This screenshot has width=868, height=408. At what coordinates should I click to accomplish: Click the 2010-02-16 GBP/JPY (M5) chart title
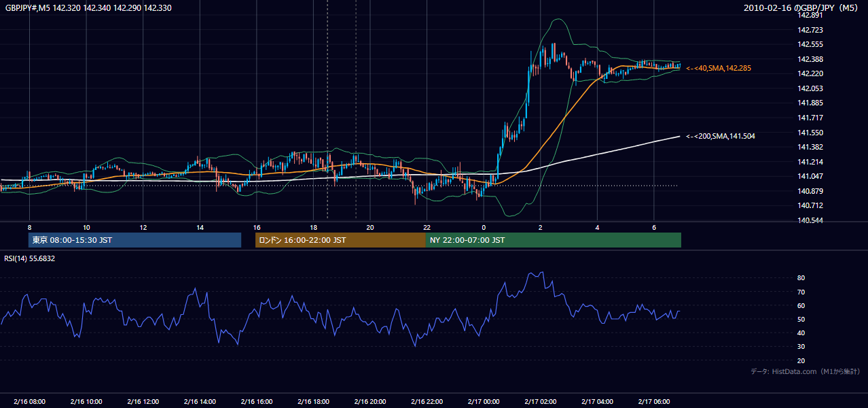coord(801,7)
